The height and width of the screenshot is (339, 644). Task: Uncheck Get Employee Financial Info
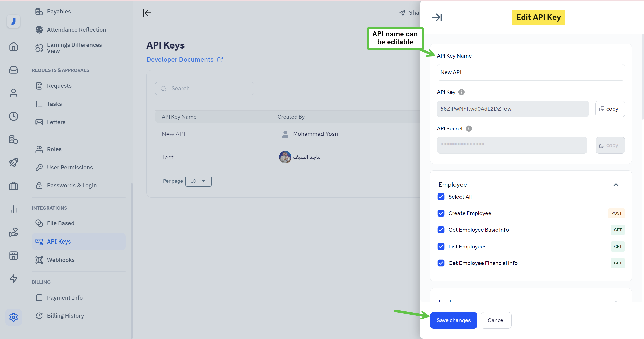point(441,263)
